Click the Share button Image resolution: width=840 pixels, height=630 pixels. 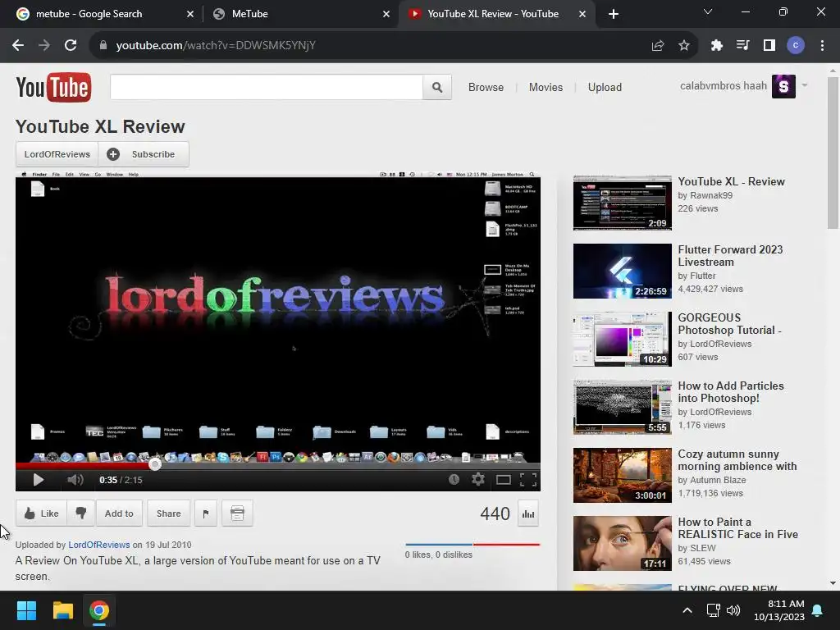(168, 514)
